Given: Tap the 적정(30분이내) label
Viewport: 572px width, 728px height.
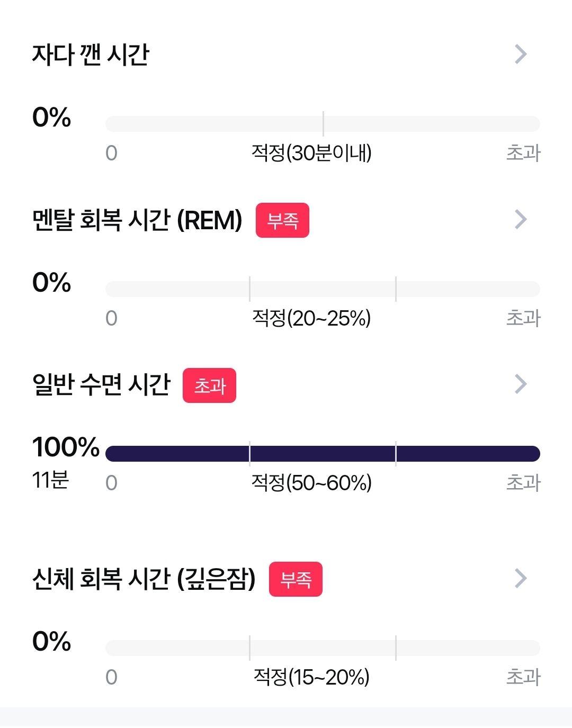Looking at the screenshot, I should tap(311, 153).
